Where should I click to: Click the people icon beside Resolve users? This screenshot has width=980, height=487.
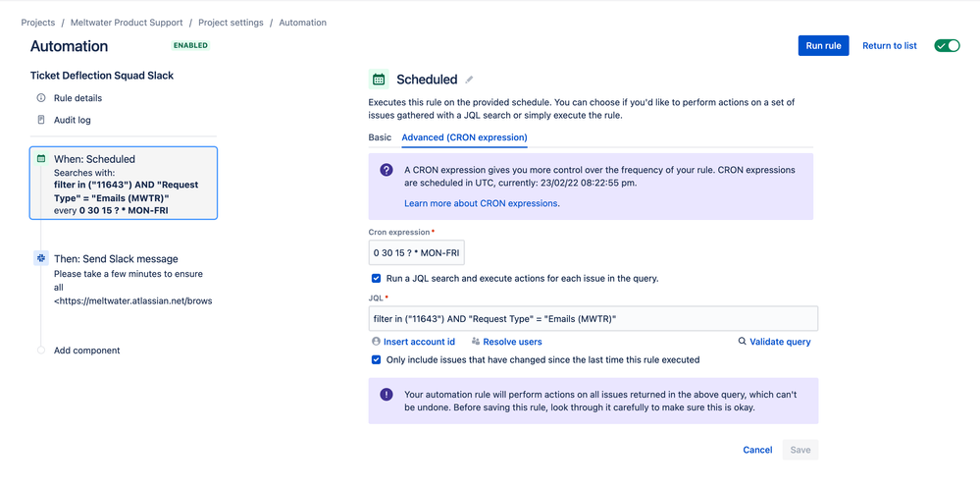(x=476, y=342)
